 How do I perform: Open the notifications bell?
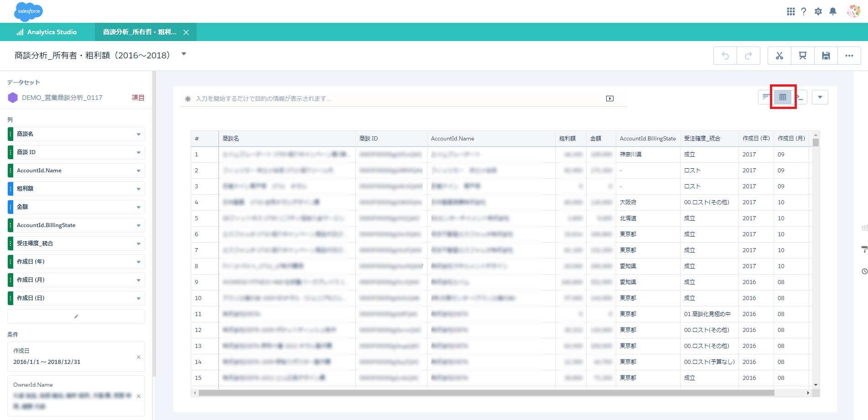pyautogui.click(x=832, y=11)
